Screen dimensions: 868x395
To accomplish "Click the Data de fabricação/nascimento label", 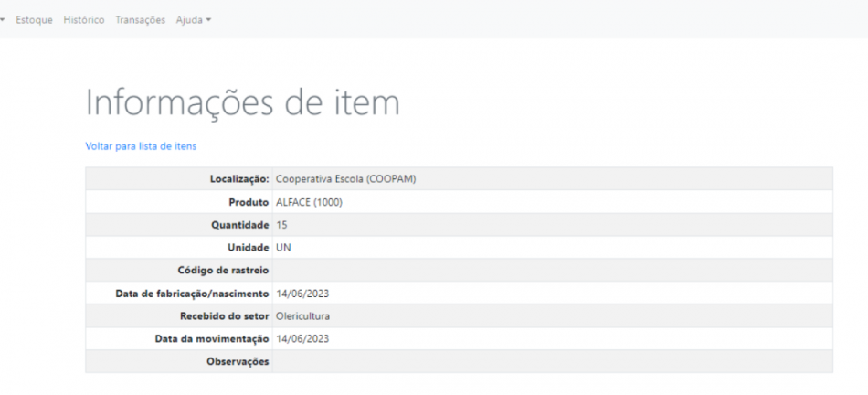I will [x=192, y=294].
